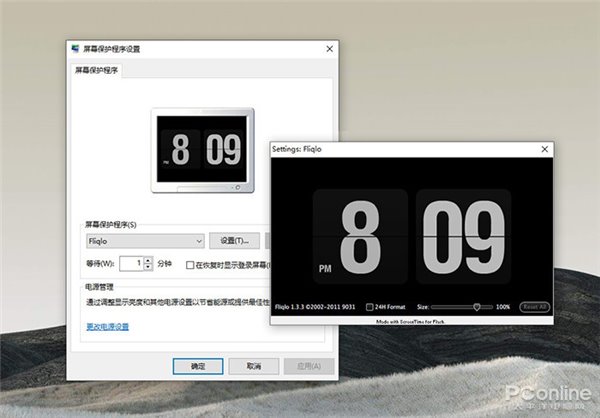
Task: Click the 设置(T)... settings button
Action: pyautogui.click(x=235, y=241)
